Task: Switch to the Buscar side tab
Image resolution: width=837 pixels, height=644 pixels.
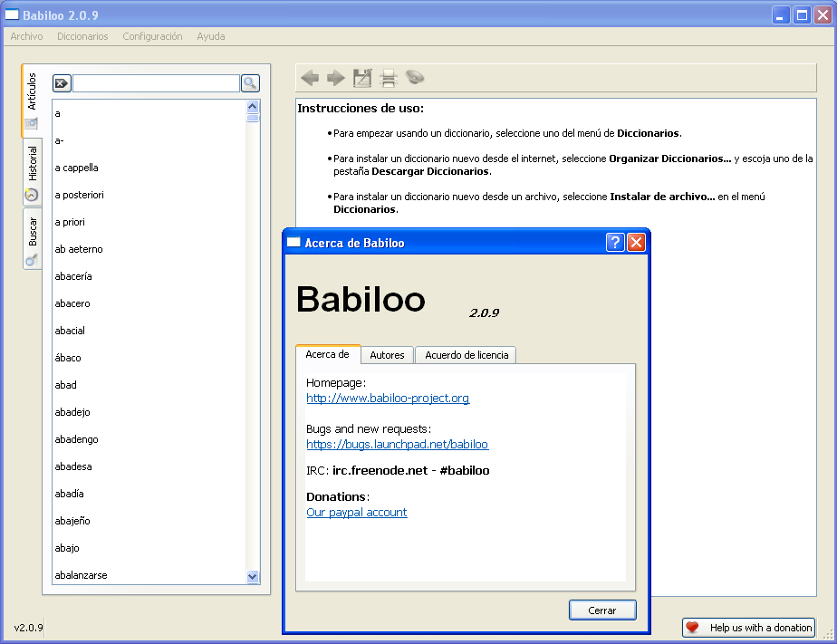Action: [32, 239]
